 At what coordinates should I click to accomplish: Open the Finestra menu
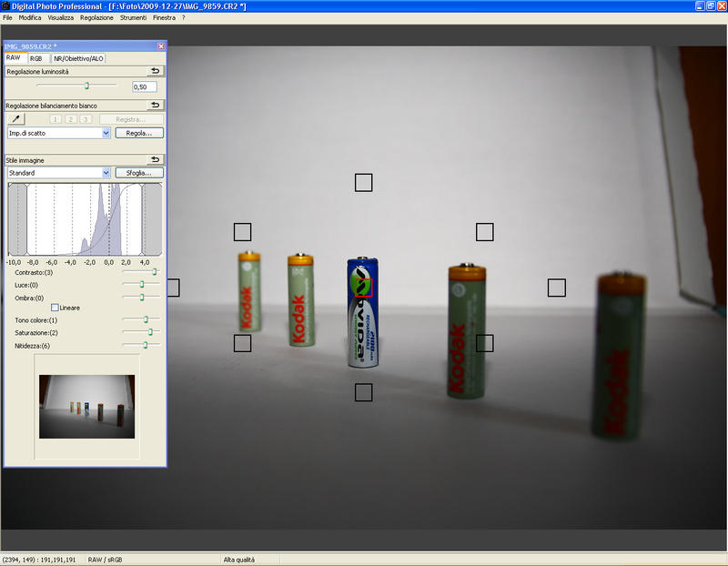click(165, 17)
